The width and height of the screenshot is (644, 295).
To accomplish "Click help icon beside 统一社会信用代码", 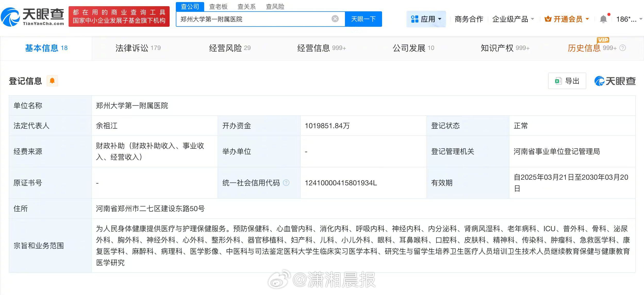I will [286, 183].
